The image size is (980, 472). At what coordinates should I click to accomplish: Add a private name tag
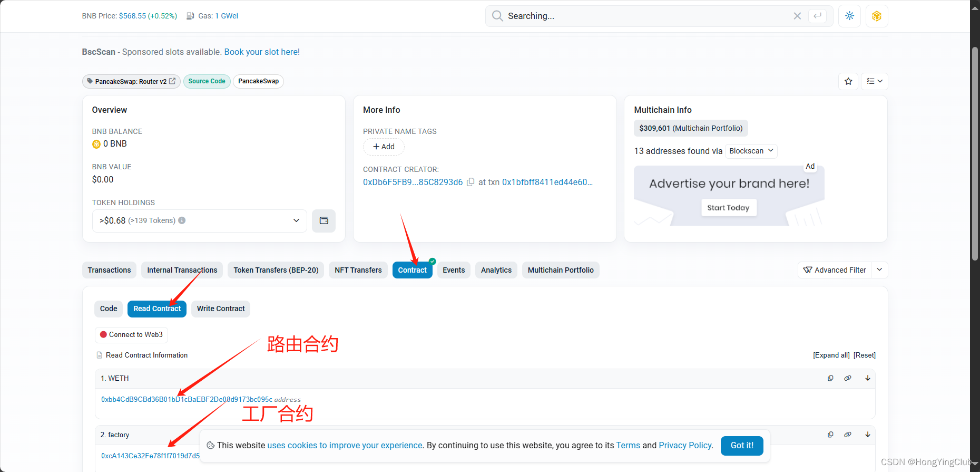(x=384, y=147)
